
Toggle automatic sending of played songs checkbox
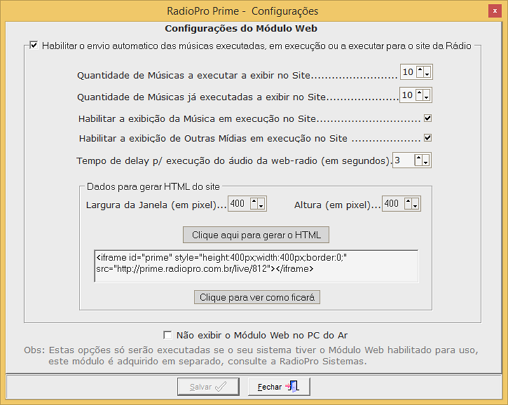[34, 45]
